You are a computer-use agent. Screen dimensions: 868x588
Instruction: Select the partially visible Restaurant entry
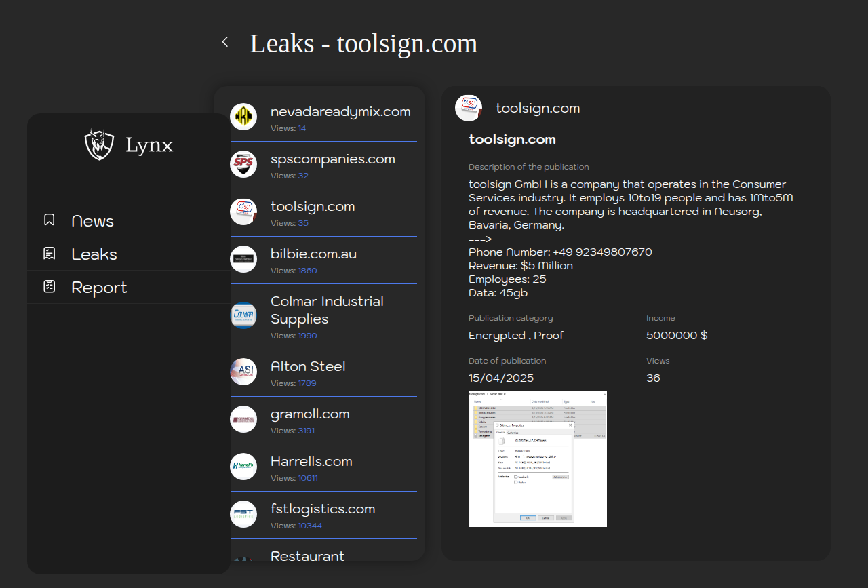tap(308, 555)
